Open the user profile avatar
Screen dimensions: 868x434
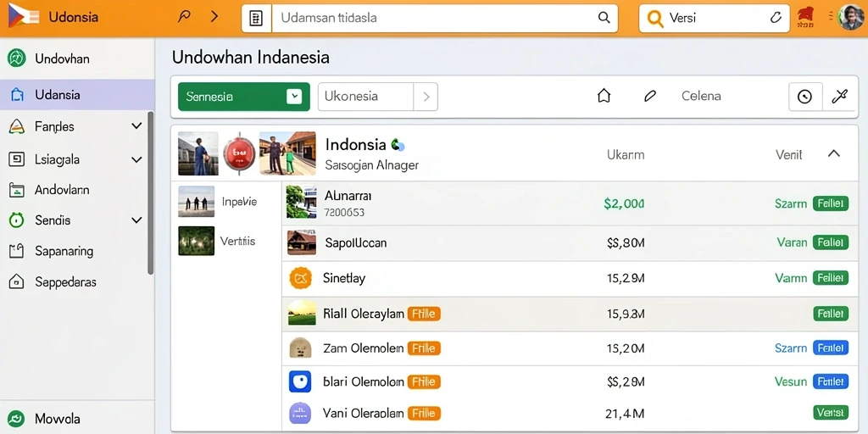pos(851,18)
